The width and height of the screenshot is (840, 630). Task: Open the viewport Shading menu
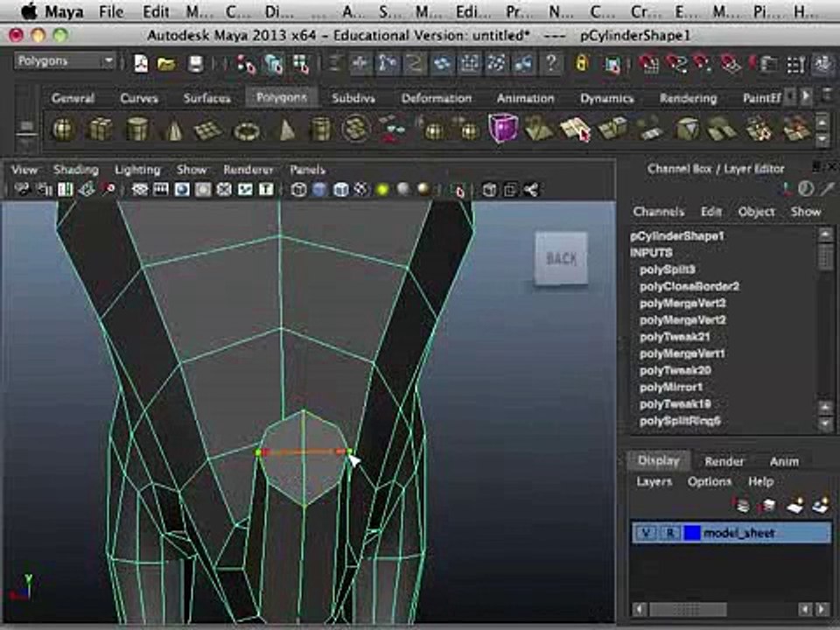(x=75, y=170)
